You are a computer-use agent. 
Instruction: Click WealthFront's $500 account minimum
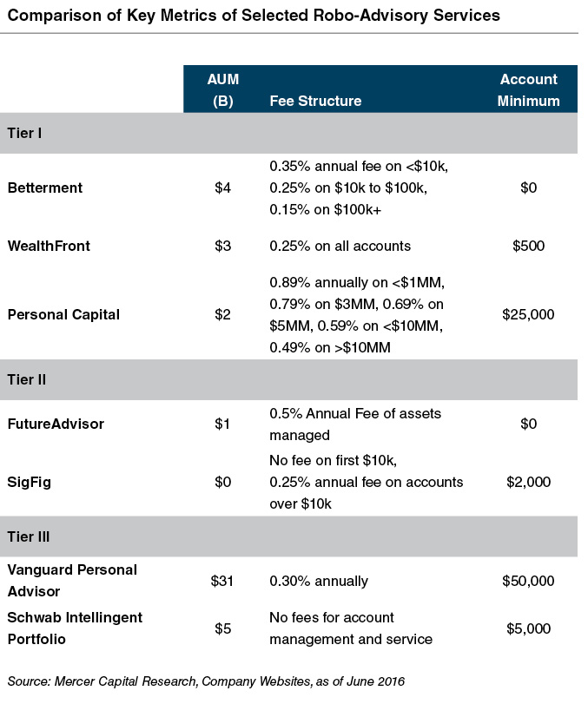528,246
